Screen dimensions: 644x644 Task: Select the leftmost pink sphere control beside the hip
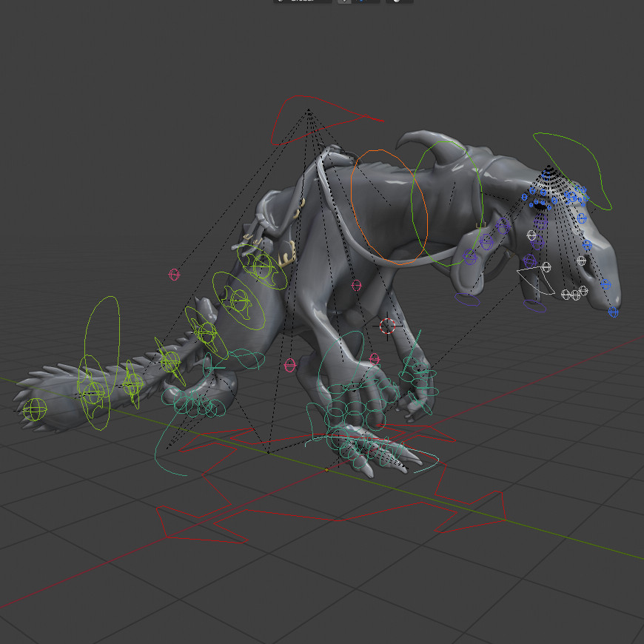coord(174,275)
